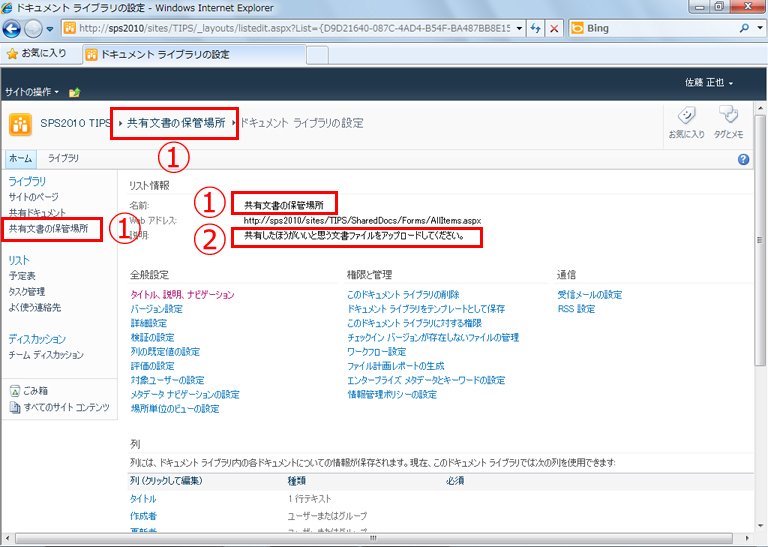Open the 検証の設定 link
This screenshot has width=768, height=547.
point(152,337)
